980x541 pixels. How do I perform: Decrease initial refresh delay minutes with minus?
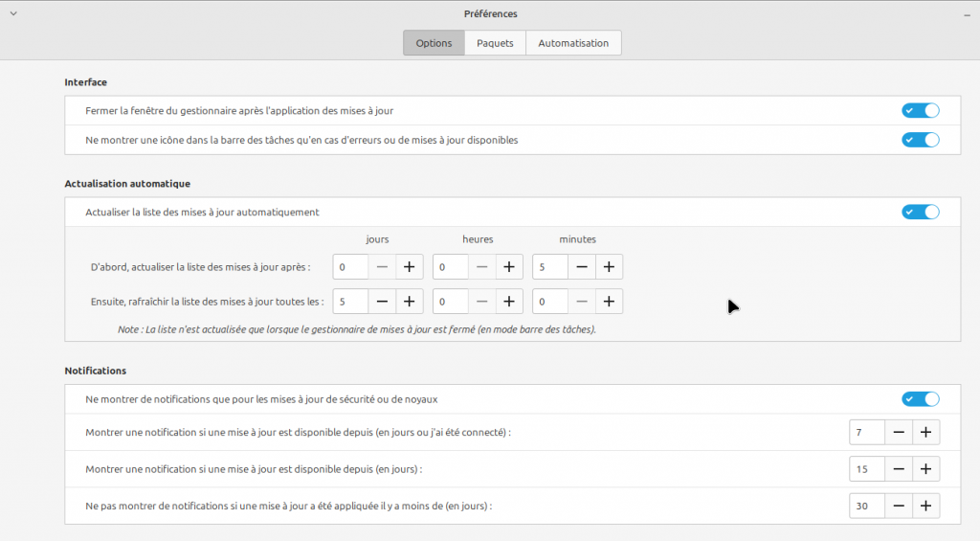tap(582, 266)
